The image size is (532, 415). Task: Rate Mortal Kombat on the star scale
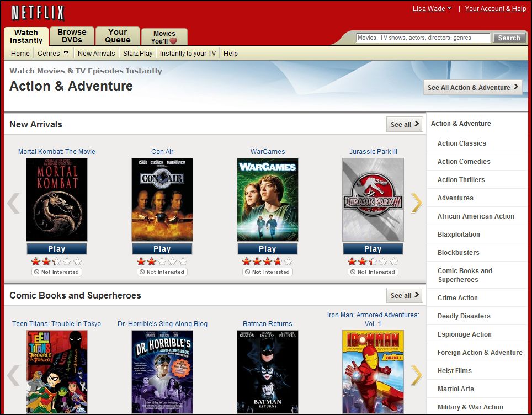[56, 262]
